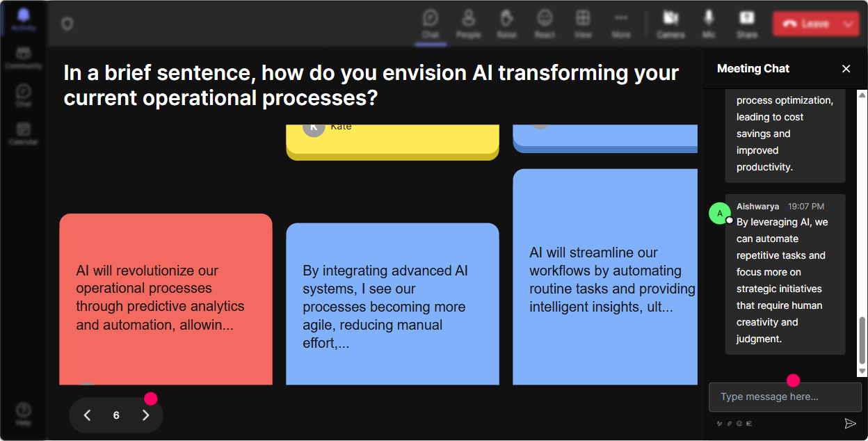Click the red Leave button
This screenshot has width=868, height=441.
(805, 24)
